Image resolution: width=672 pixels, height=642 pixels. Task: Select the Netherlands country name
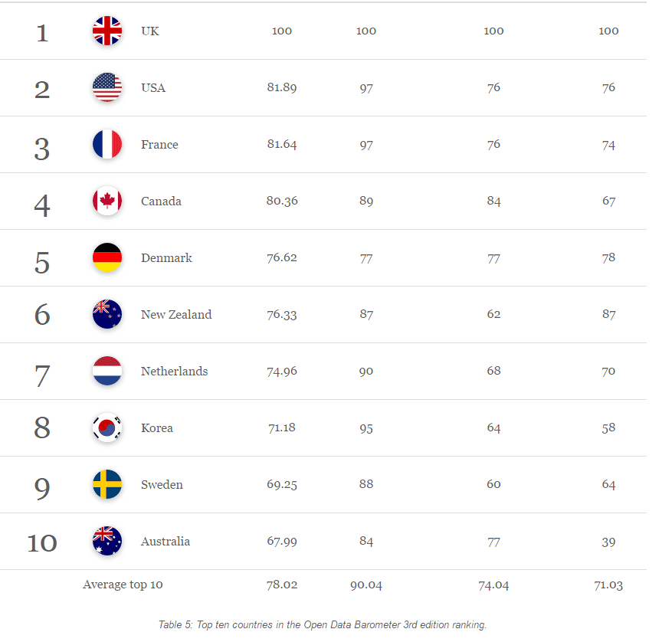coord(174,372)
